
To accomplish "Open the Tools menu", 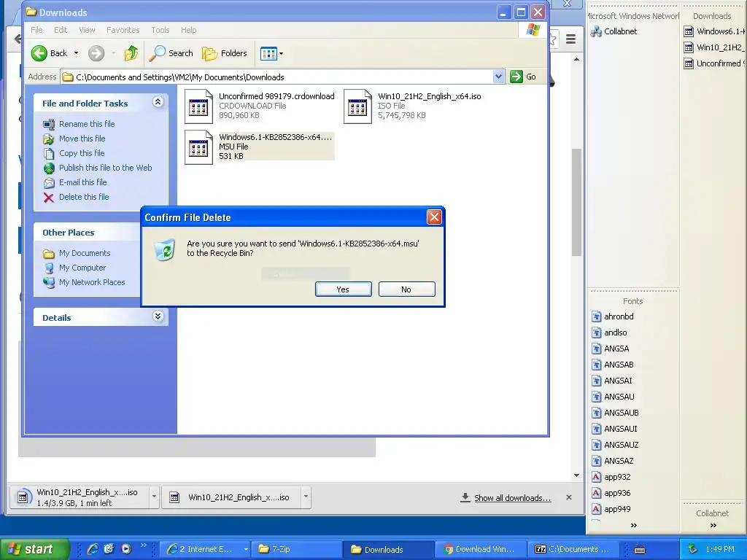I will click(x=160, y=30).
